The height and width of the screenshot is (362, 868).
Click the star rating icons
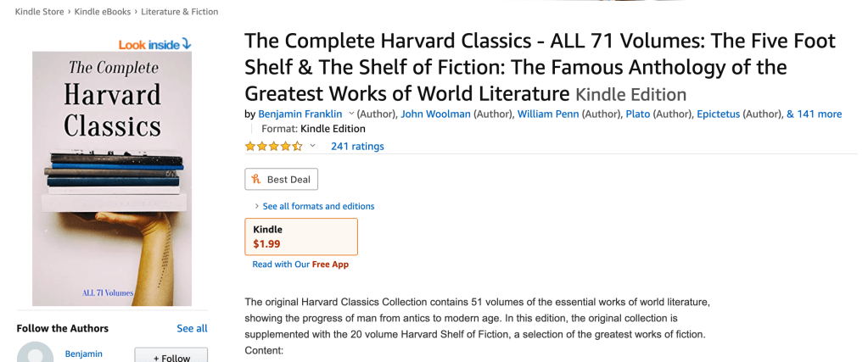click(x=273, y=146)
